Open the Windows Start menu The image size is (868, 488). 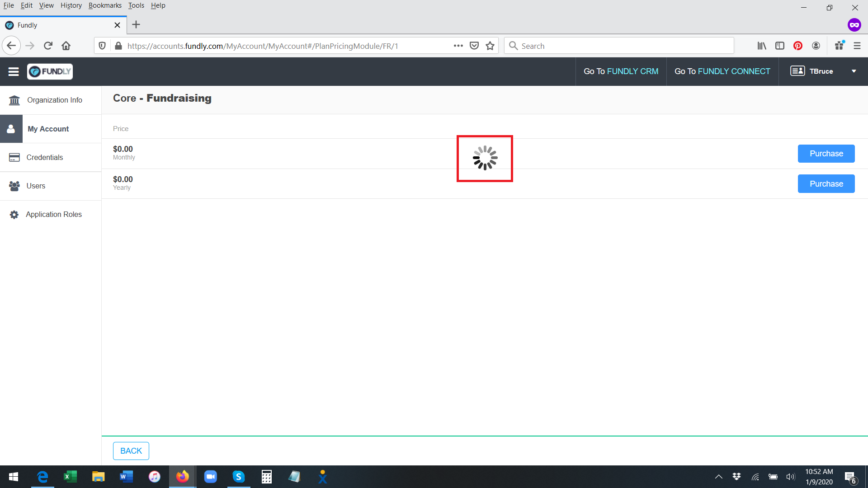(14, 477)
